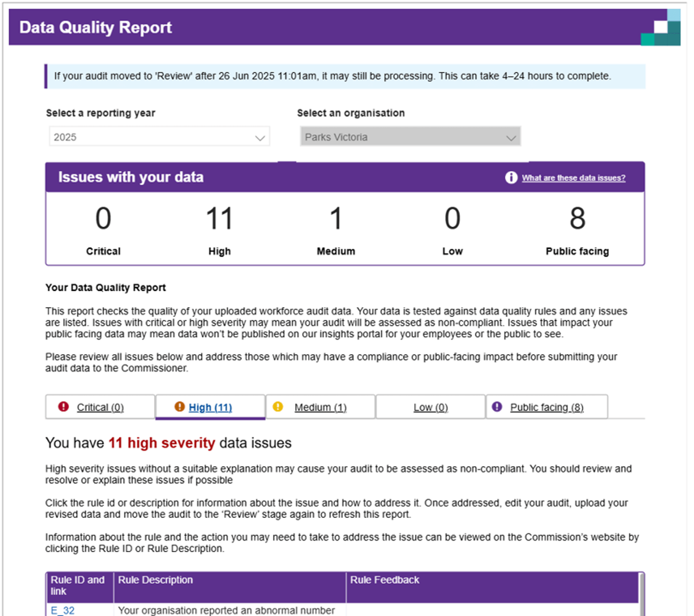Open the 'What are these data issues?' link
The height and width of the screenshot is (616, 694).
(574, 178)
